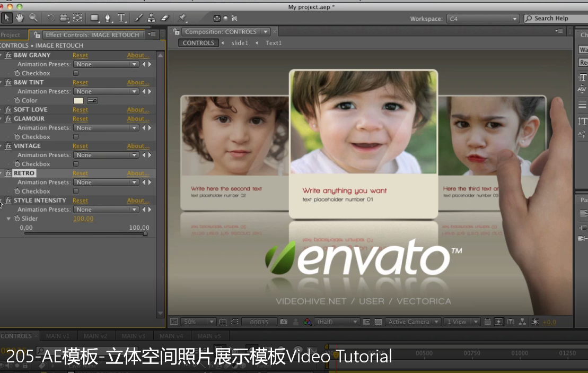Open the Active Camera view dropdown
The image size is (588, 373).
(x=413, y=322)
